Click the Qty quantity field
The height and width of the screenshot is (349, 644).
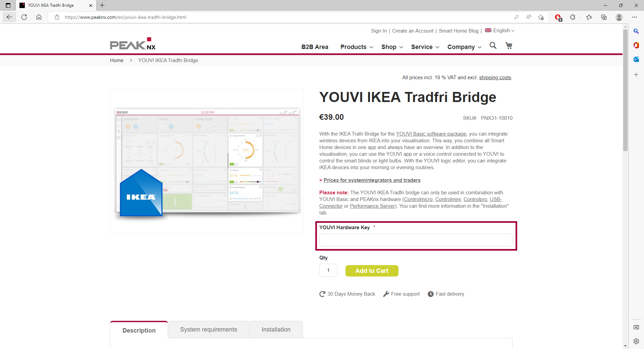click(328, 270)
